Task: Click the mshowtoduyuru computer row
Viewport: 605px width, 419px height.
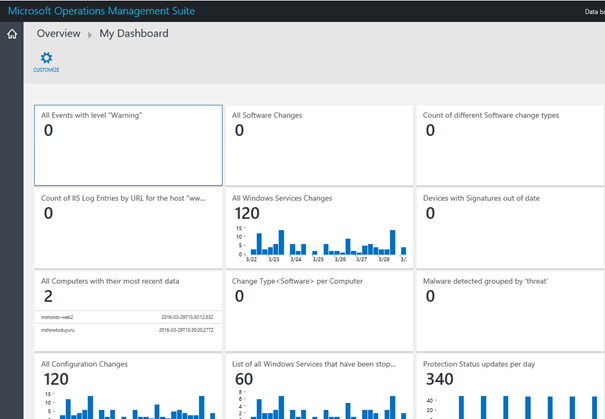Action: click(x=128, y=330)
